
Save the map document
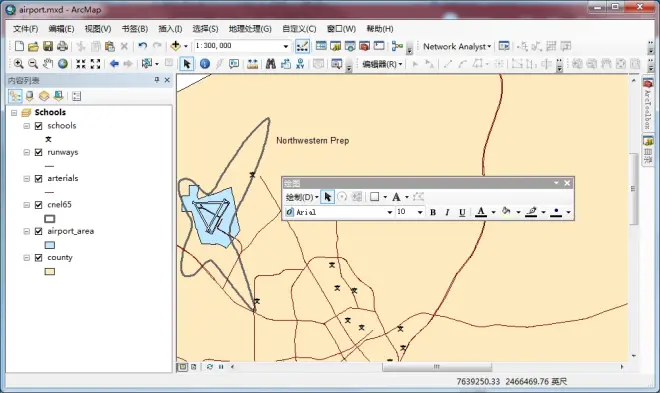pos(48,46)
